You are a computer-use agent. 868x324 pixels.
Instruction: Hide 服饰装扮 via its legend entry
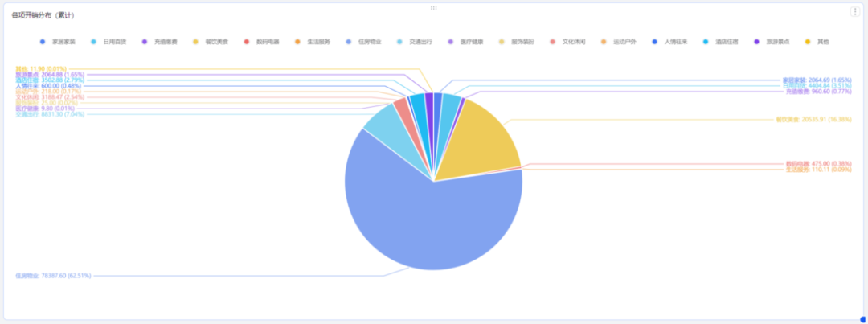pos(517,42)
